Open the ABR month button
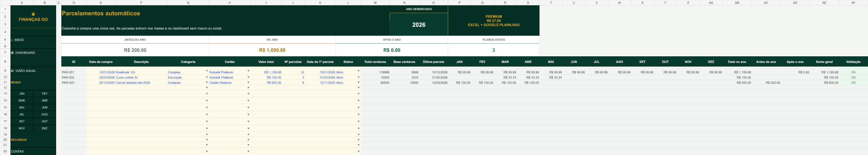The height and width of the screenshot is (155, 868). pos(45,100)
